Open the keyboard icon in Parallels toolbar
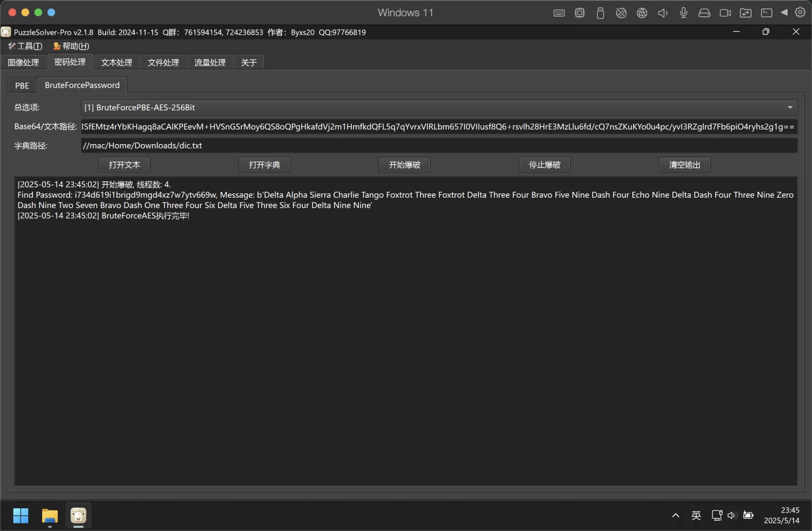 [559, 12]
